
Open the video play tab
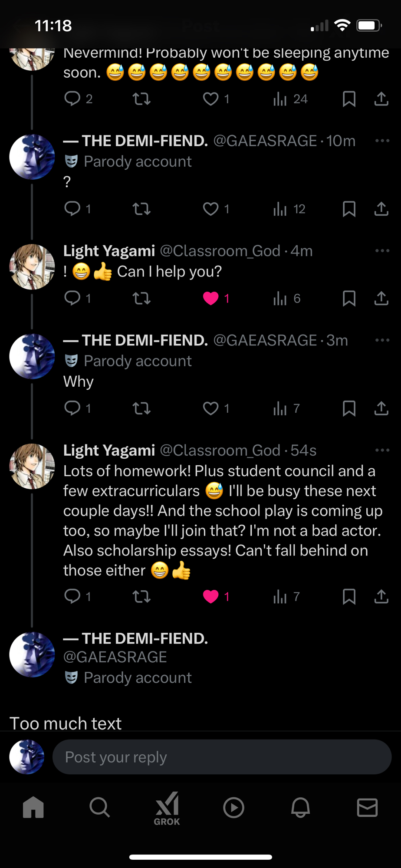[233, 808]
